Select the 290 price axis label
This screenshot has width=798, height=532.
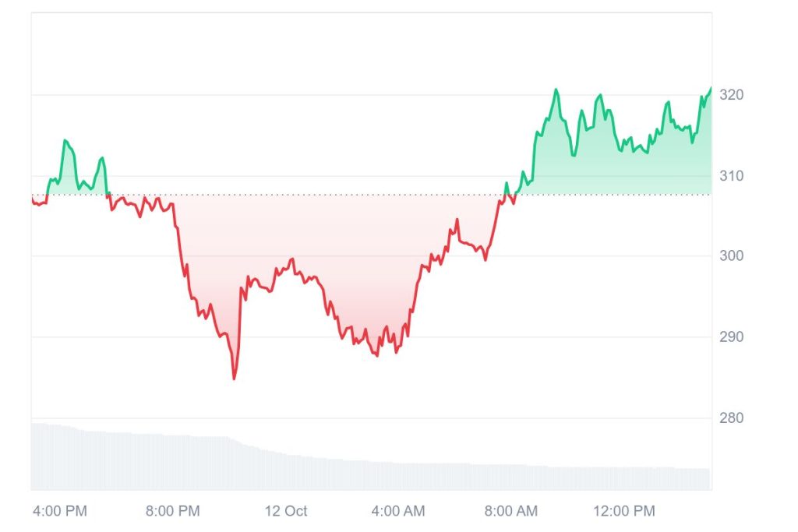pyautogui.click(x=731, y=337)
